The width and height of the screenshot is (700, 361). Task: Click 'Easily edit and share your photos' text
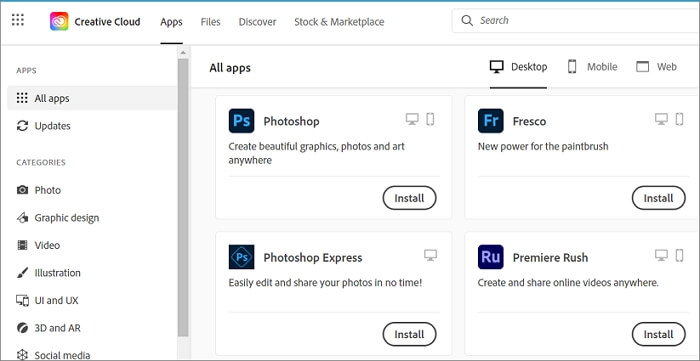[x=325, y=282]
